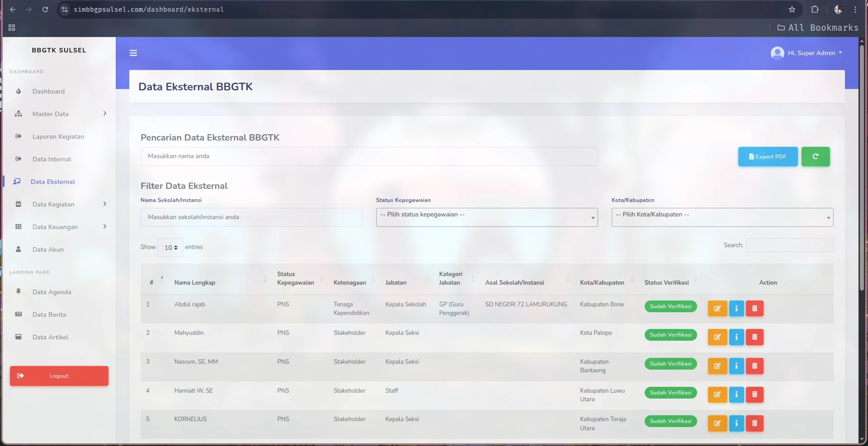Open the Status Kepegawaian dropdown
868x446 pixels.
coord(487,217)
